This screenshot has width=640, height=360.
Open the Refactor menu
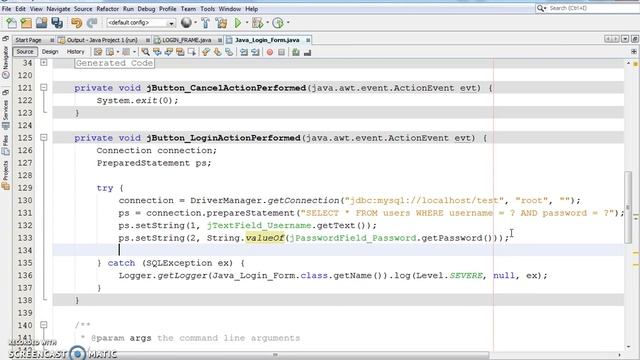pyautogui.click(x=107, y=9)
